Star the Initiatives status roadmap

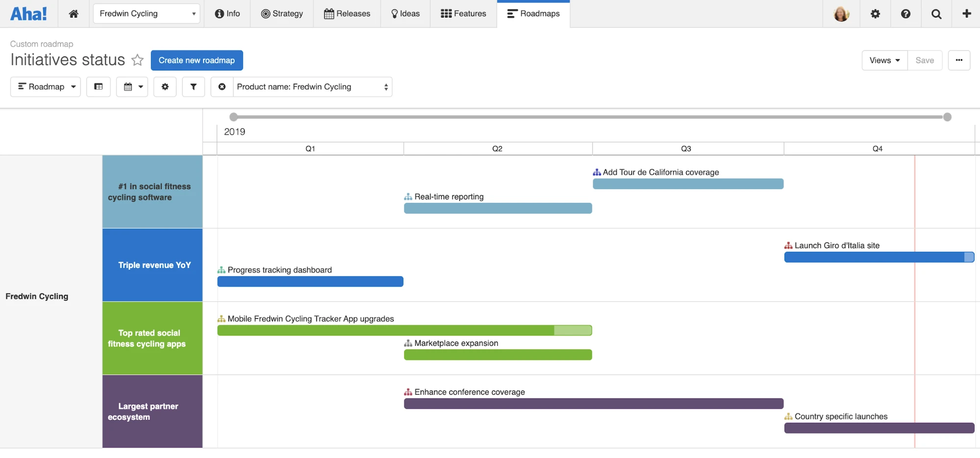(138, 60)
